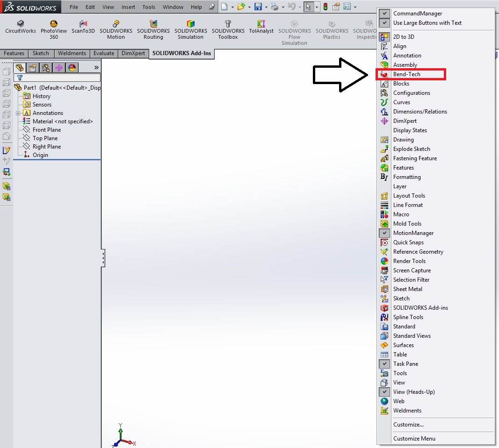Switch to the Evaluate tab
This screenshot has height=448, width=499.
104,53
